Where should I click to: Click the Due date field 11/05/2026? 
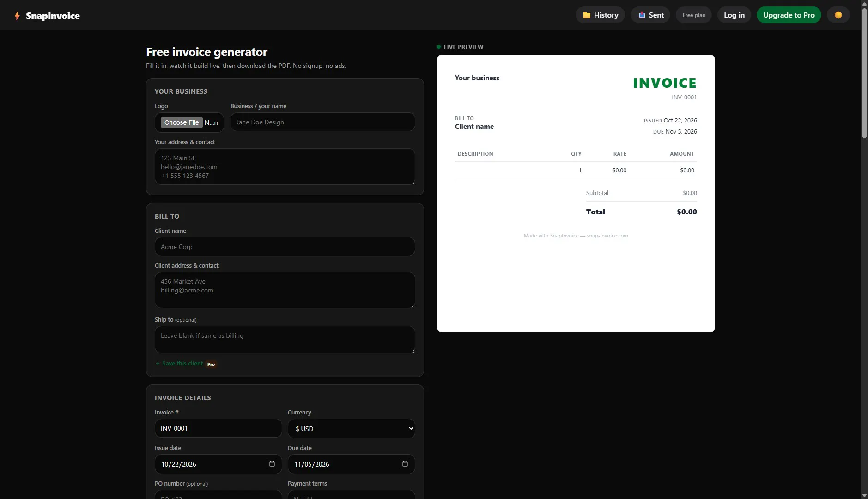(x=351, y=464)
